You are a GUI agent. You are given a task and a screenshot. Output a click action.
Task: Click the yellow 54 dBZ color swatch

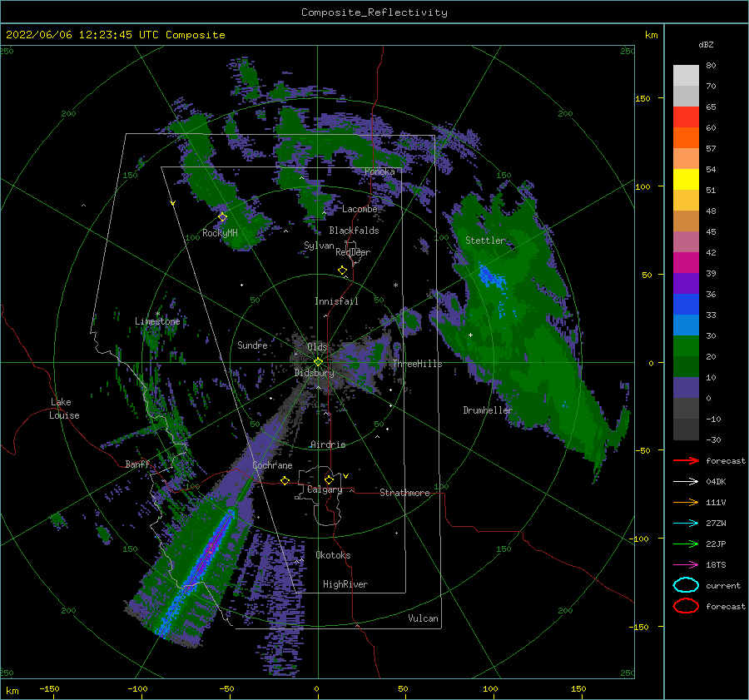686,179
